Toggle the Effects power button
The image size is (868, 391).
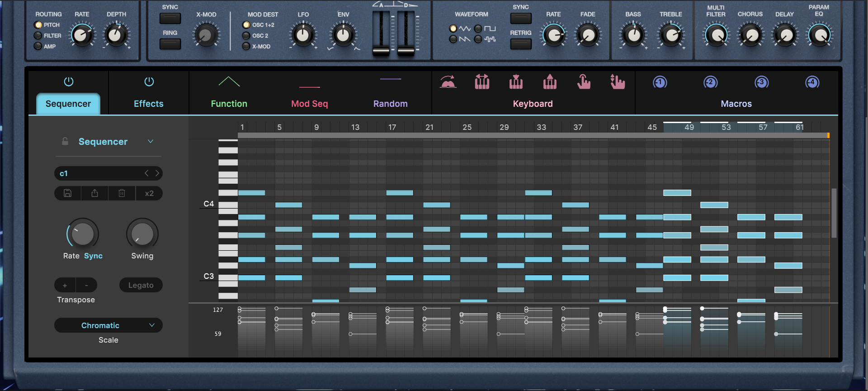click(x=149, y=82)
